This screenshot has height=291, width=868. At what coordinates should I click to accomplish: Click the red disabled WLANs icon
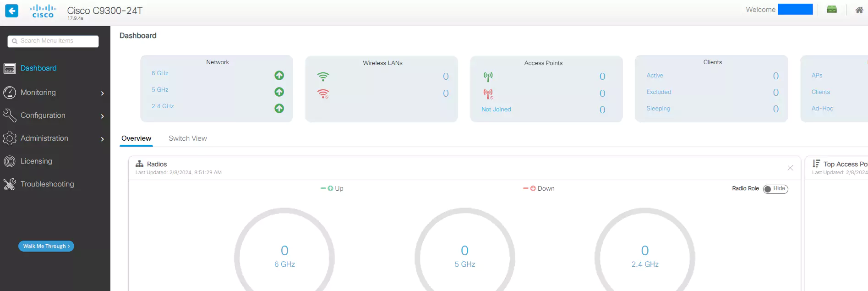click(323, 94)
